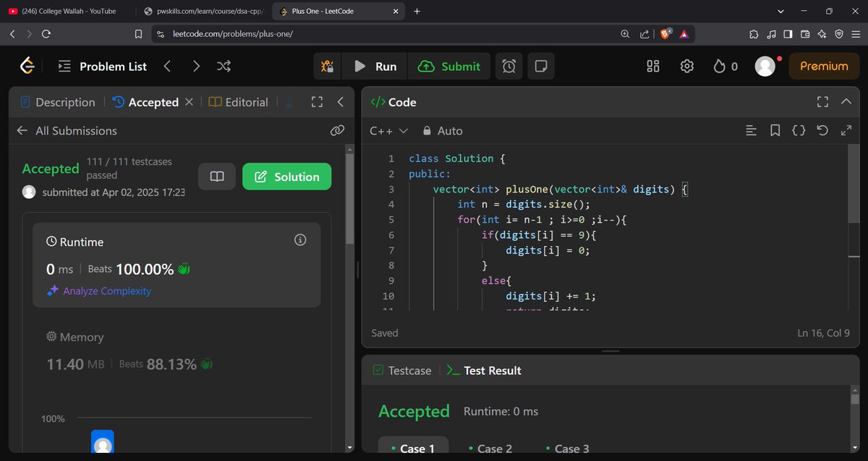
Task: Click the submitter avatar
Action: click(x=29, y=193)
